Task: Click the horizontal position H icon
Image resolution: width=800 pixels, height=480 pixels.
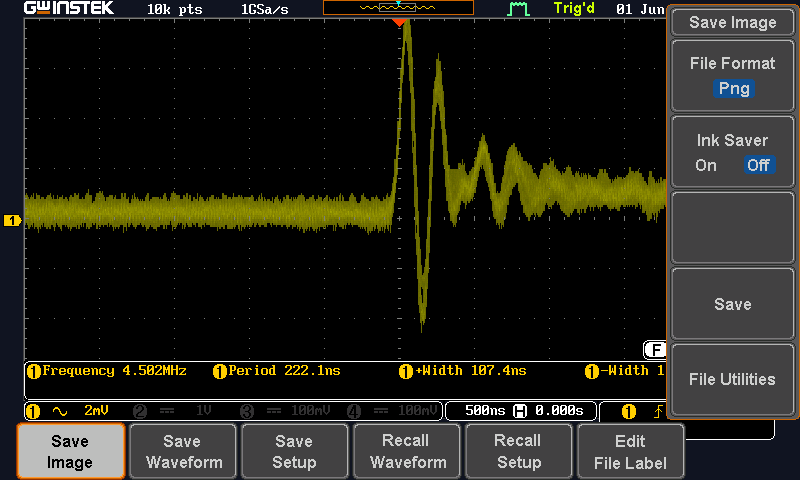Action: (x=520, y=411)
